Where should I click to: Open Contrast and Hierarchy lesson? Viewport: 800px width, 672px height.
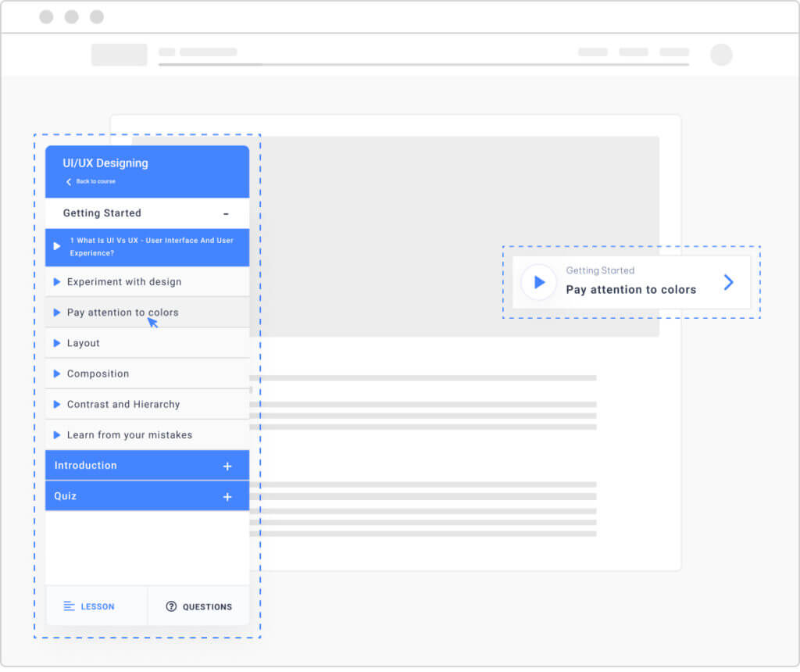pyautogui.click(x=148, y=404)
